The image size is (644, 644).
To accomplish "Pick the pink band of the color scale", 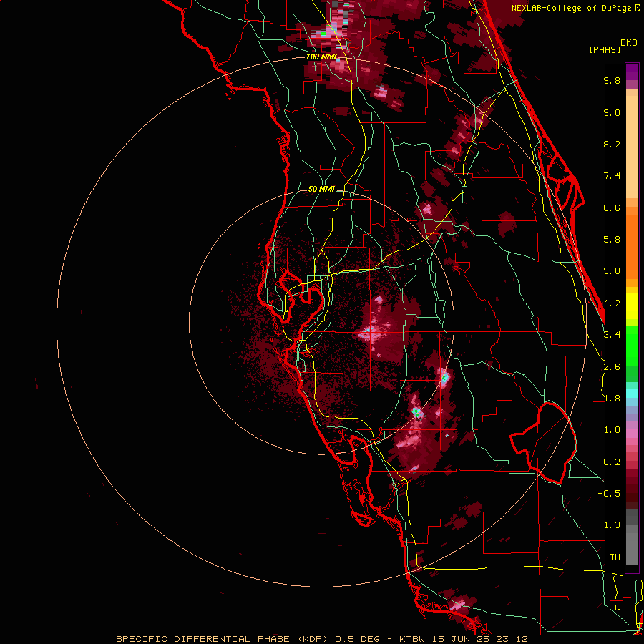I will pos(632,434).
